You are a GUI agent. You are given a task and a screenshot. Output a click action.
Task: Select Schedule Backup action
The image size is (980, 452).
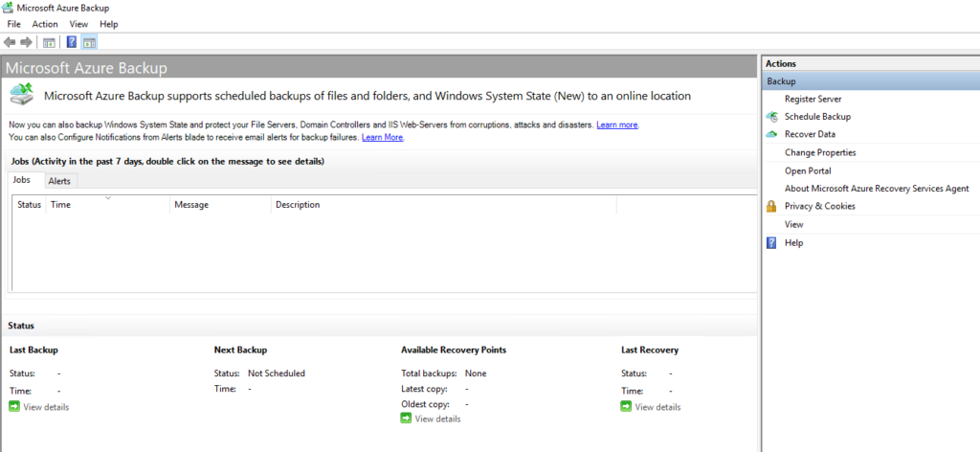coord(817,117)
